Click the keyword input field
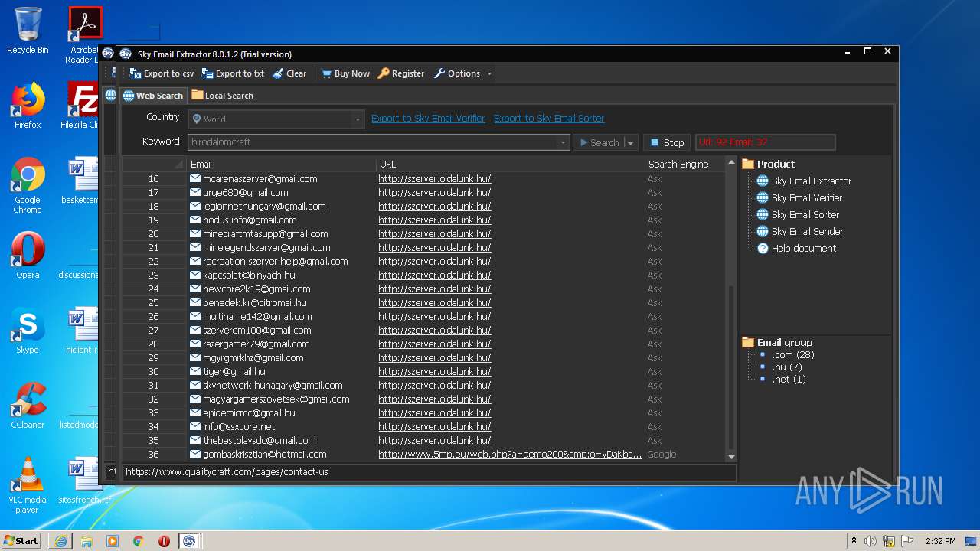This screenshot has width=980, height=551. click(373, 142)
